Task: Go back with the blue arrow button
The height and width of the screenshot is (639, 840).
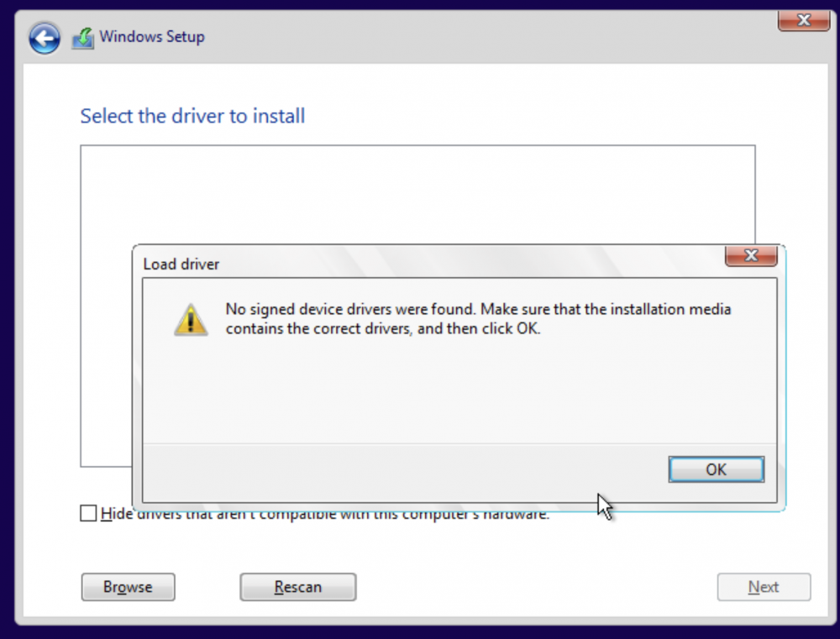Action: click(x=45, y=38)
